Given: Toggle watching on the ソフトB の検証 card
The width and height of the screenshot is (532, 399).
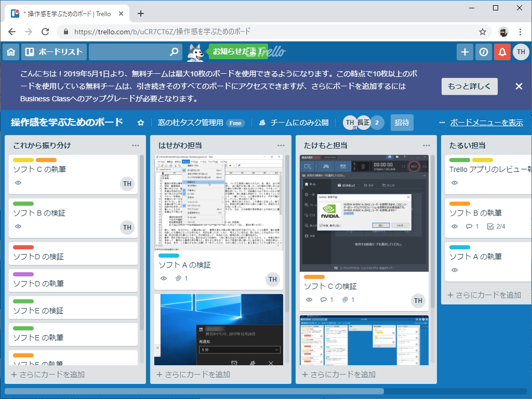Looking at the screenshot, I should point(17,227).
